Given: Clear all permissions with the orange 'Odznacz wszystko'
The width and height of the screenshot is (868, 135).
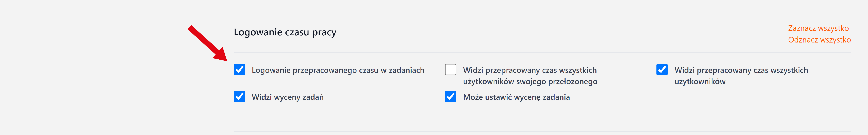Looking at the screenshot, I should click(819, 40).
